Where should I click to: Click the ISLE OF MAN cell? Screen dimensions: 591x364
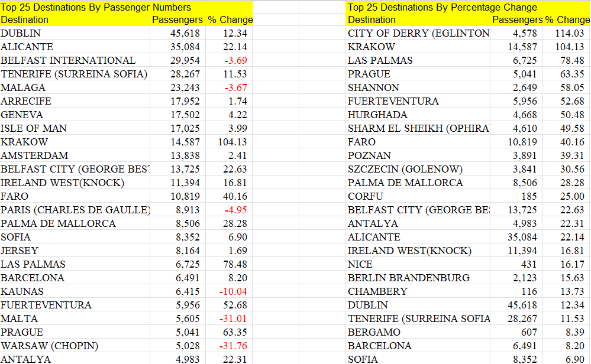pos(34,128)
